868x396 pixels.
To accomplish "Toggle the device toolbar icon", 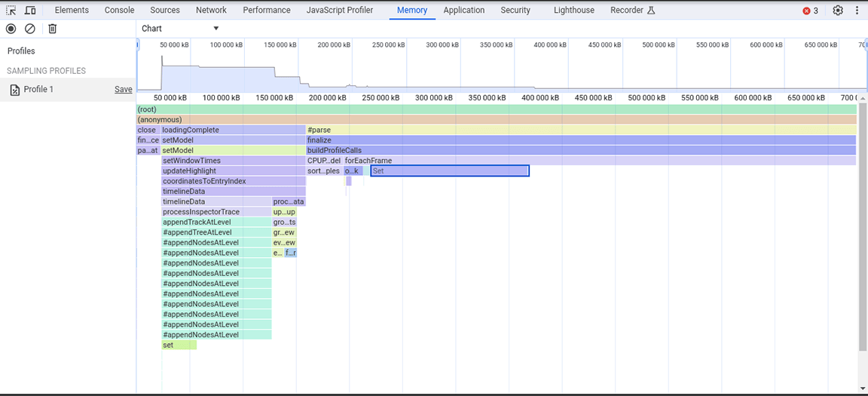I will click(x=30, y=11).
